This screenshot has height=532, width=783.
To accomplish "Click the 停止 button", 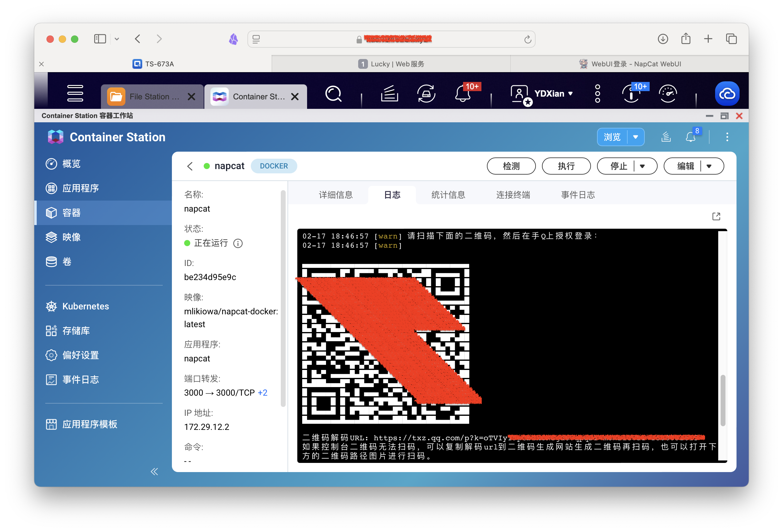I will click(x=618, y=166).
